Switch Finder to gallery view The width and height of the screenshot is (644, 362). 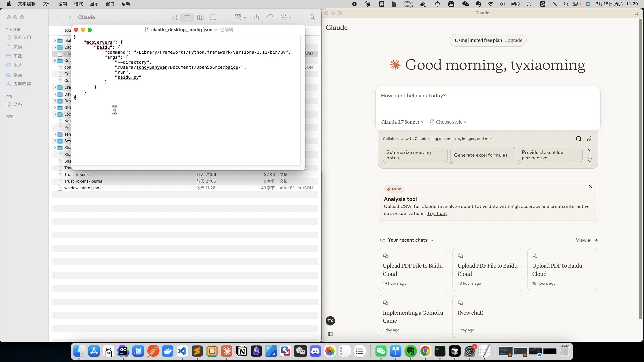pos(213,17)
